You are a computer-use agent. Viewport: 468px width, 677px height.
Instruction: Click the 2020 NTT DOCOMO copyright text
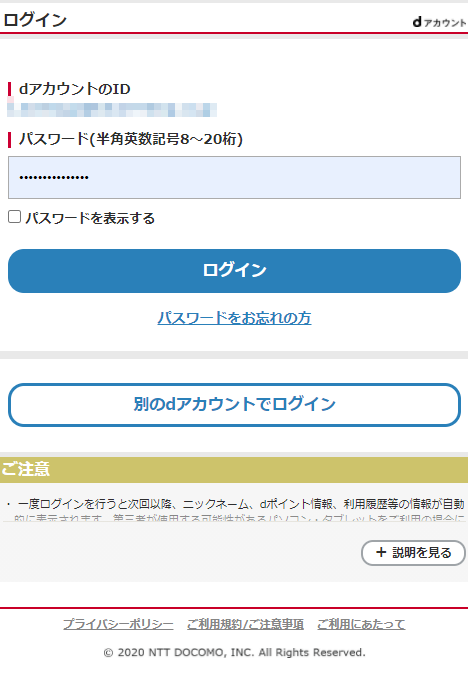click(234, 652)
